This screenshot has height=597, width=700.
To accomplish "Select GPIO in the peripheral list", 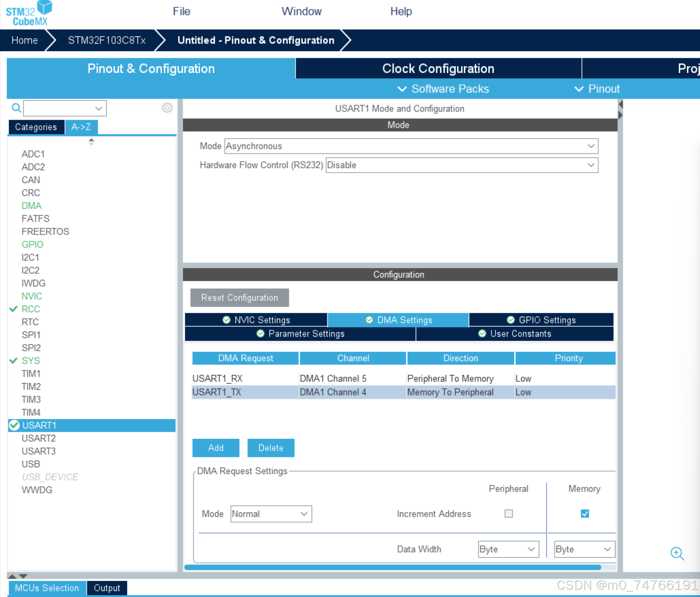I will pyautogui.click(x=33, y=244).
